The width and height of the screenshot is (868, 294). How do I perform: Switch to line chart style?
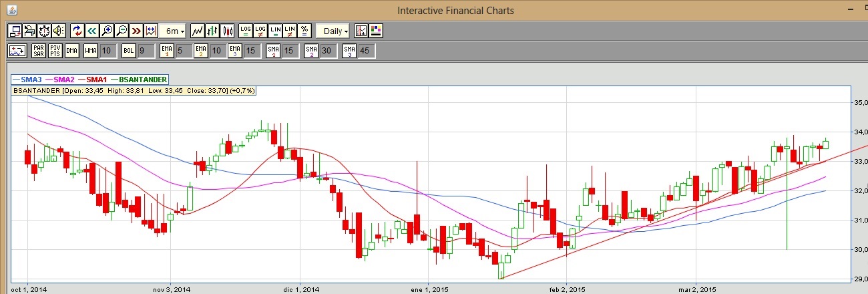[198, 31]
